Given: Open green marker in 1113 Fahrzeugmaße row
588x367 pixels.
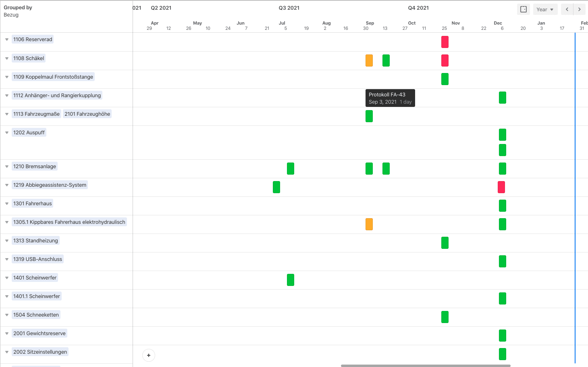Looking at the screenshot, I should (x=369, y=116).
